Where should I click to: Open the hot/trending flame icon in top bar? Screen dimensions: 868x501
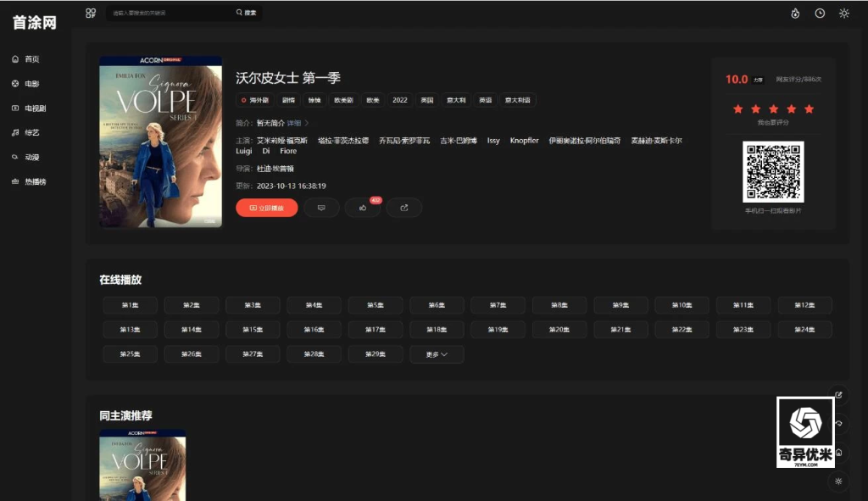795,14
